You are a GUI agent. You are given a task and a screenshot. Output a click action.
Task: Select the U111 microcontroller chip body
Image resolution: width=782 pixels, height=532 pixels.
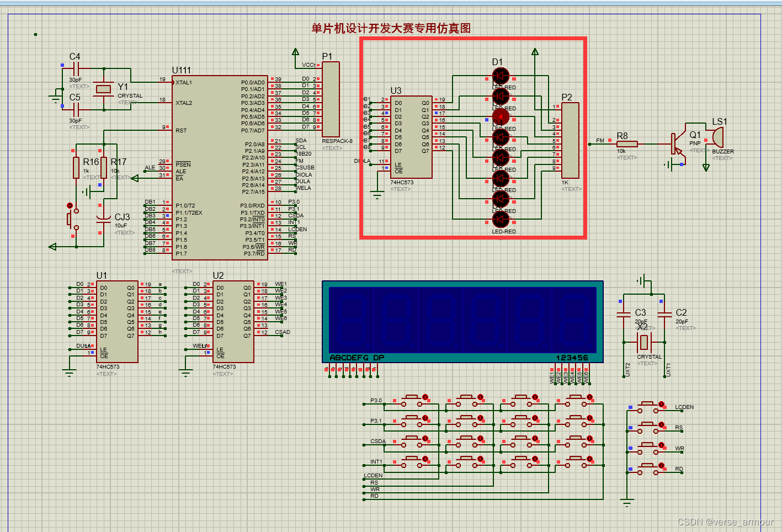(220, 168)
